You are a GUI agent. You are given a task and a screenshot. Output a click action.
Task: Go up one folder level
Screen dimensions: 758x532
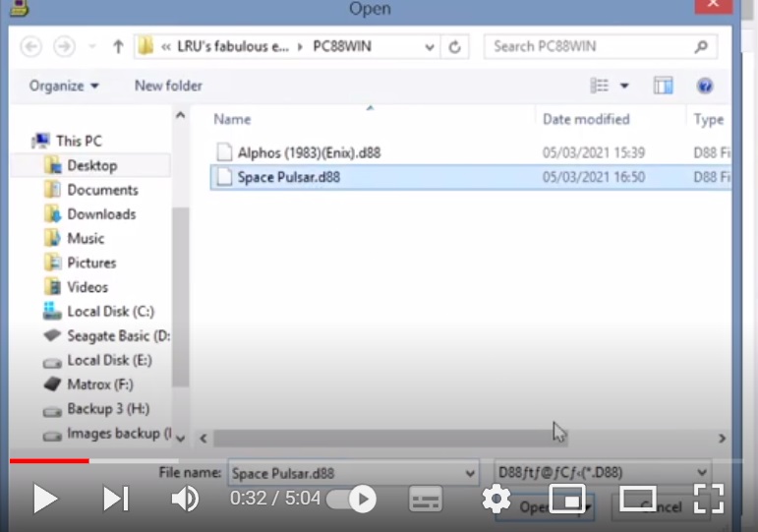(118, 46)
